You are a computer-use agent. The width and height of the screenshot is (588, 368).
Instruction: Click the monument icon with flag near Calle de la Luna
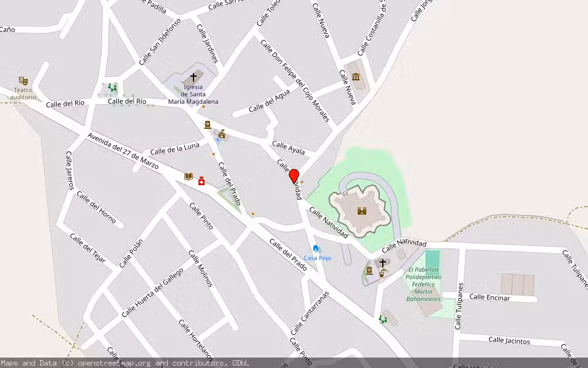click(x=222, y=134)
